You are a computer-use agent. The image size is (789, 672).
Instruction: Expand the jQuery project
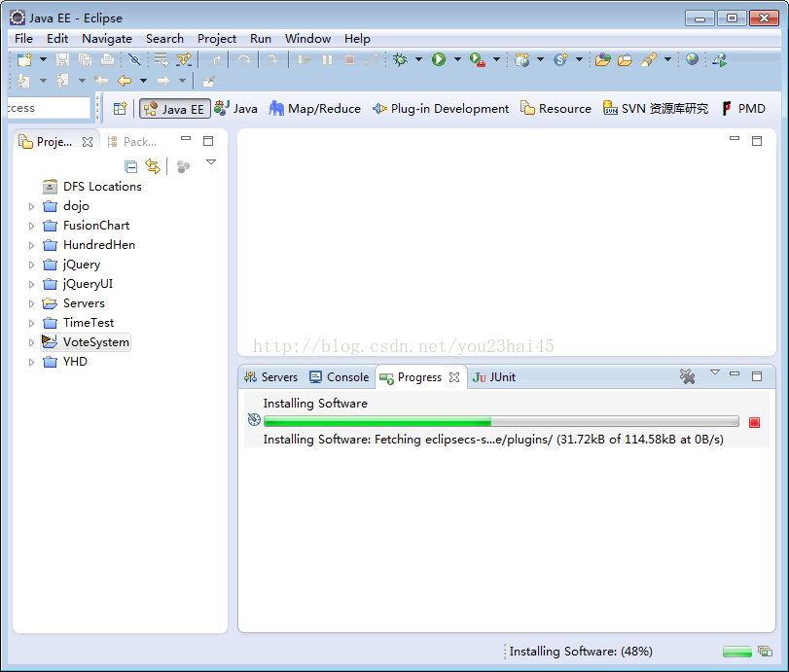click(x=31, y=265)
